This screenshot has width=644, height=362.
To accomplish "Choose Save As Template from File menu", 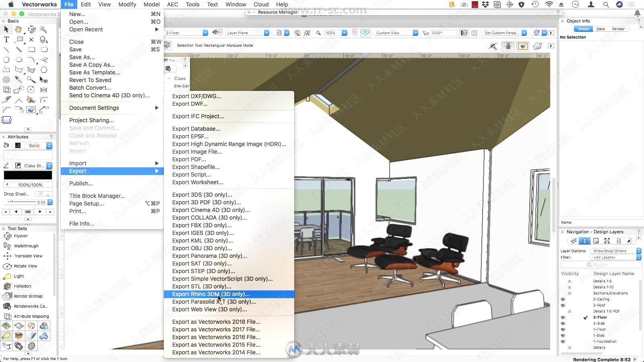I will point(112,72).
